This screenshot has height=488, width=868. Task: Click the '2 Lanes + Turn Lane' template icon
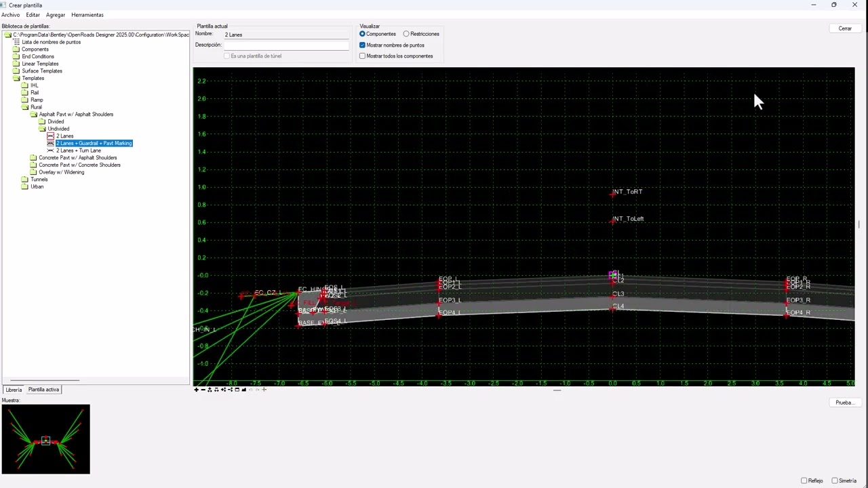[50, 150]
